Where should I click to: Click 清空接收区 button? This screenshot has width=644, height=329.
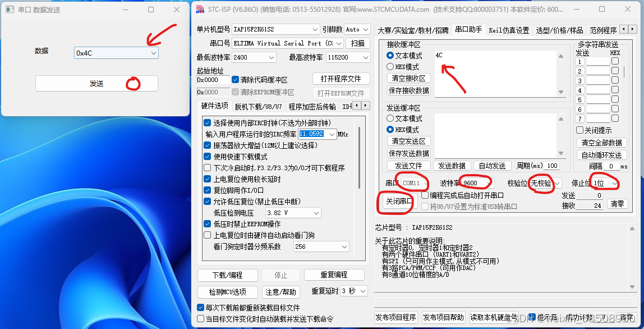click(x=408, y=78)
